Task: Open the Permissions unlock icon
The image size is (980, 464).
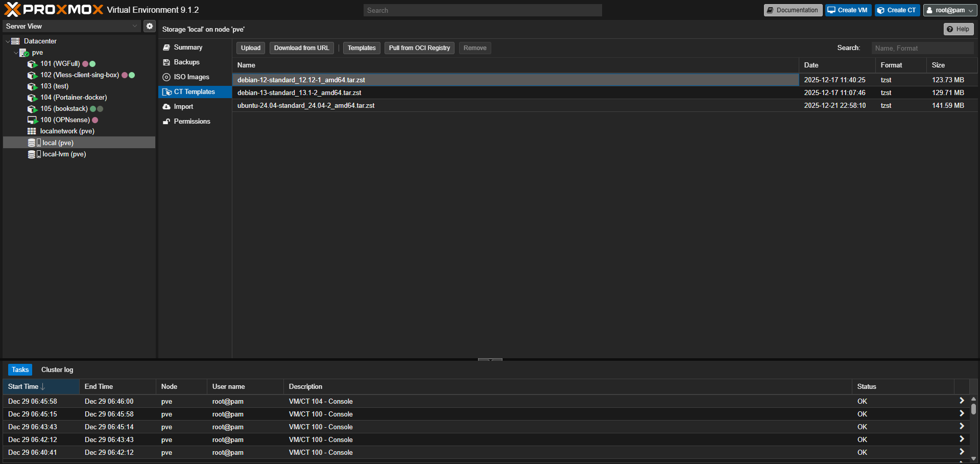Action: (166, 122)
